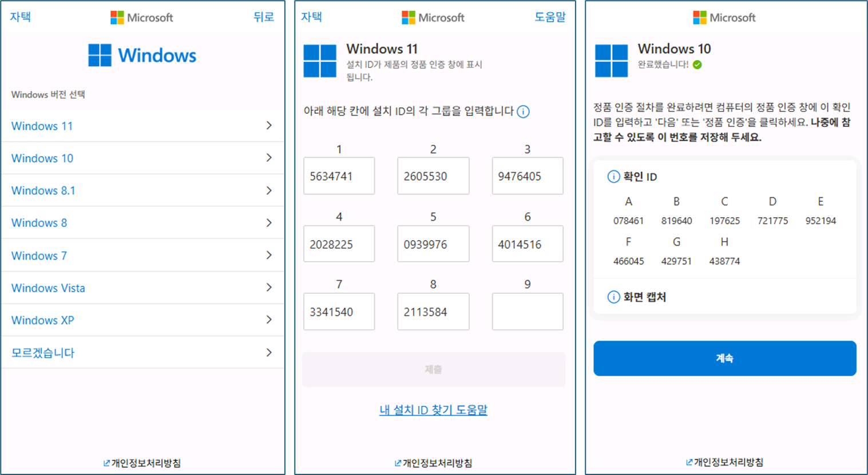This screenshot has width=868, height=475.
Task: Click Microsoft logo in Windows 10 panel header
Action: point(724,18)
